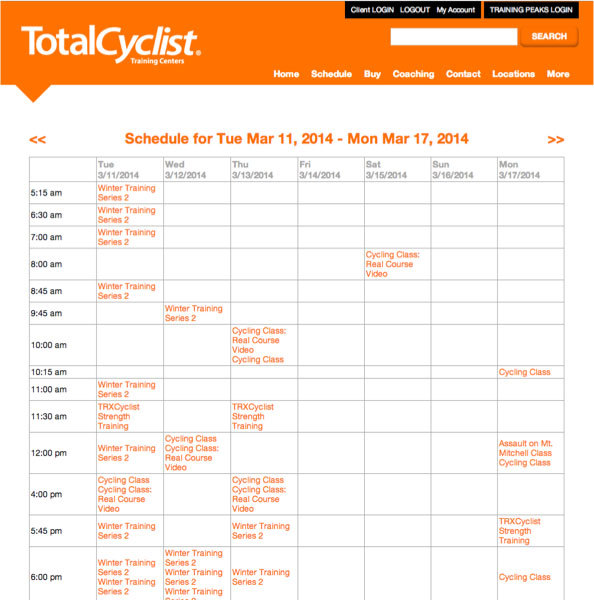
Task: Click the SEARCH button
Action: point(549,36)
